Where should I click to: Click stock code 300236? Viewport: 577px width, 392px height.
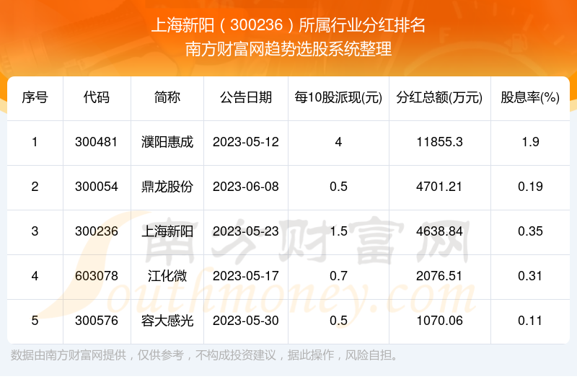coord(97,231)
